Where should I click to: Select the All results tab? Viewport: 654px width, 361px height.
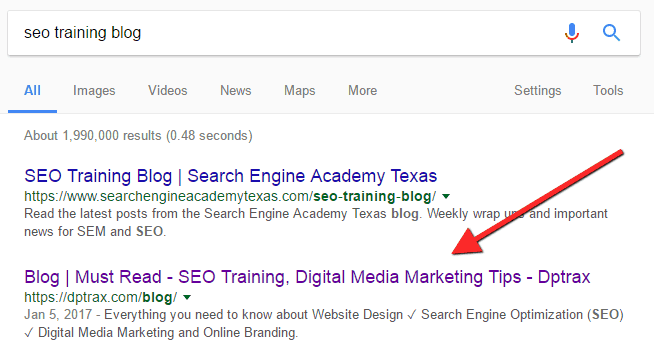pos(32,90)
